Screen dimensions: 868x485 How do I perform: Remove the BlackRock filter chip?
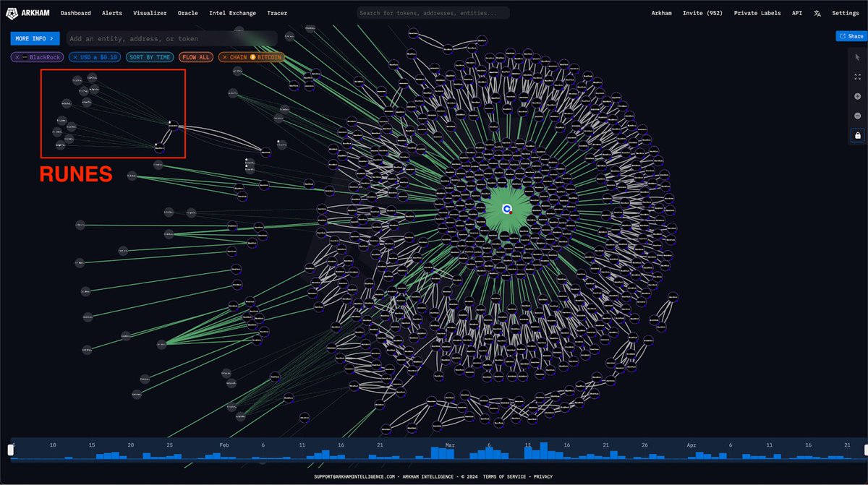[x=16, y=57]
